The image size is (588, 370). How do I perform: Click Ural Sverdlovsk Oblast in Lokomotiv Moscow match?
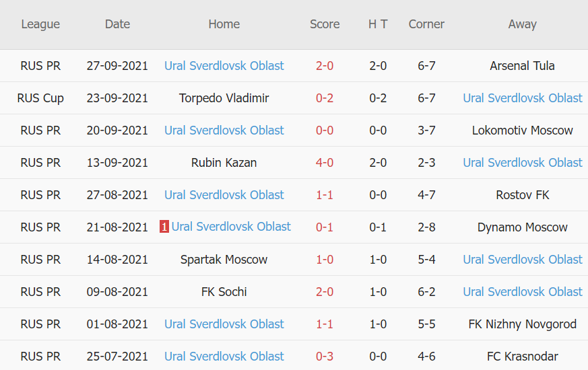click(224, 131)
